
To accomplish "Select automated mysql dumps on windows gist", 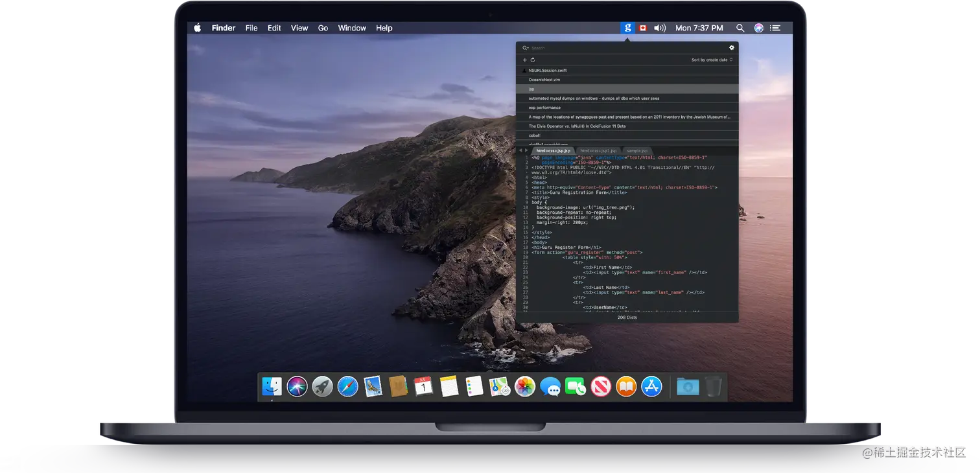I will click(x=627, y=98).
